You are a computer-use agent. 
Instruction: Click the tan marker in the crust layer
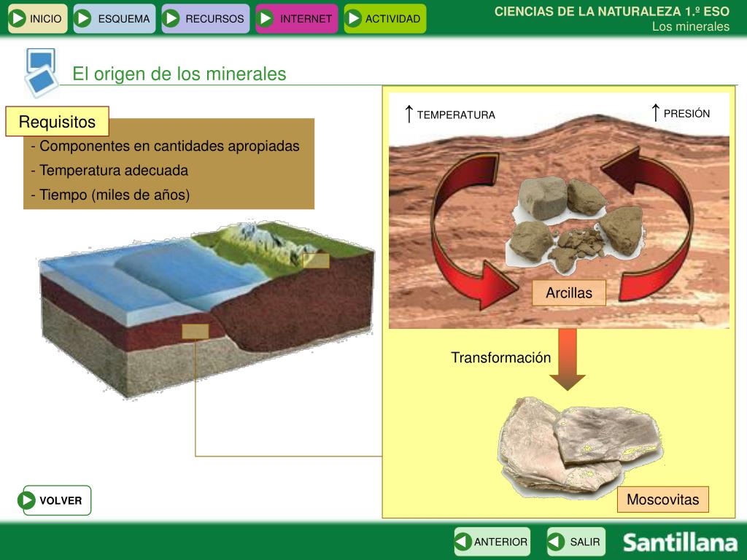coord(196,332)
